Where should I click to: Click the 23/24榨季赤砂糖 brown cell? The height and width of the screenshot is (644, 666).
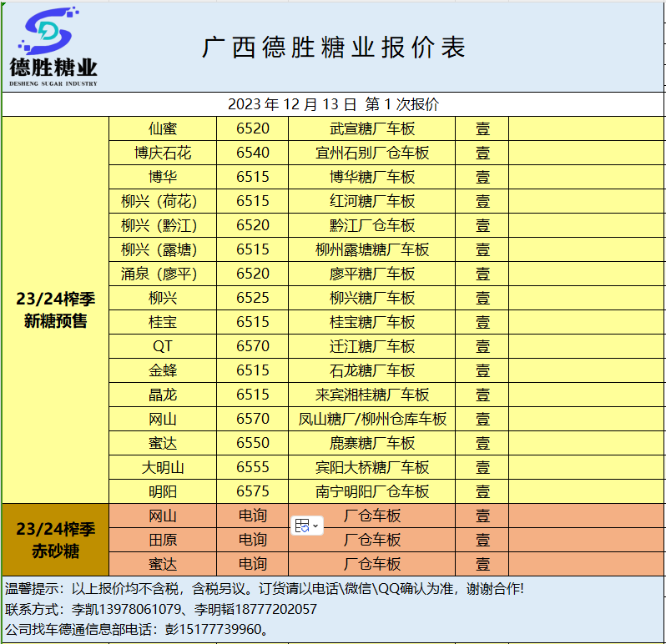point(55,540)
